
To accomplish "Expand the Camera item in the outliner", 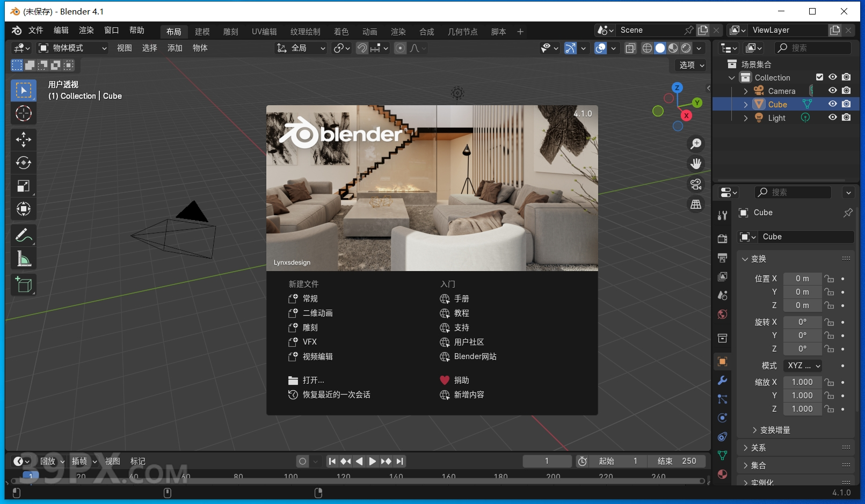I will (746, 91).
